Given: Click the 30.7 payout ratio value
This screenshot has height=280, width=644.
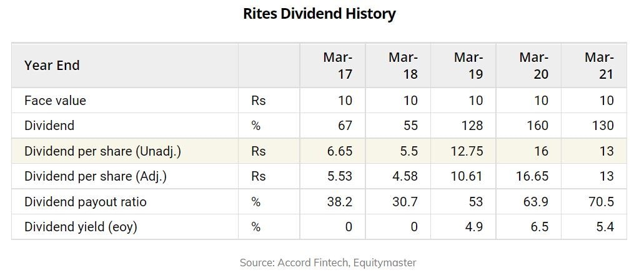Looking at the screenshot, I should [x=405, y=202].
